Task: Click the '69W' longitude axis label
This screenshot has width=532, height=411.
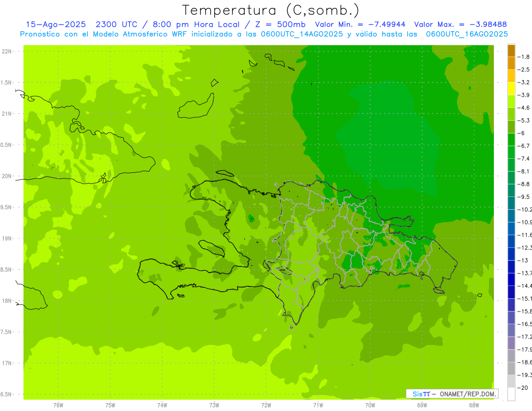Action: pyautogui.click(x=422, y=405)
